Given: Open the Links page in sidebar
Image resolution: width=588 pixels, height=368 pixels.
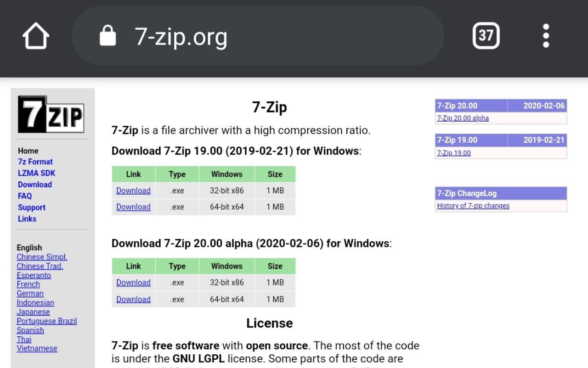Looking at the screenshot, I should 27,219.
